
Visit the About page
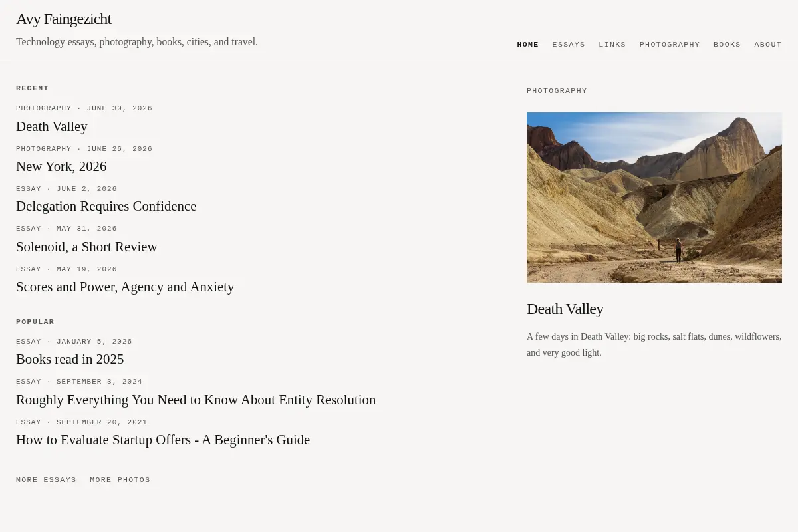768,45
